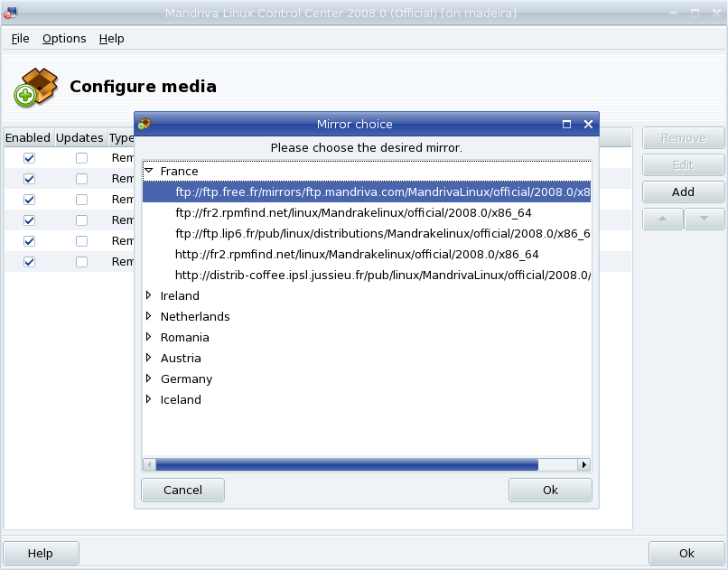Check Updates checkbox in fifth media row
Viewport: 728px width, 570px height.
click(81, 241)
